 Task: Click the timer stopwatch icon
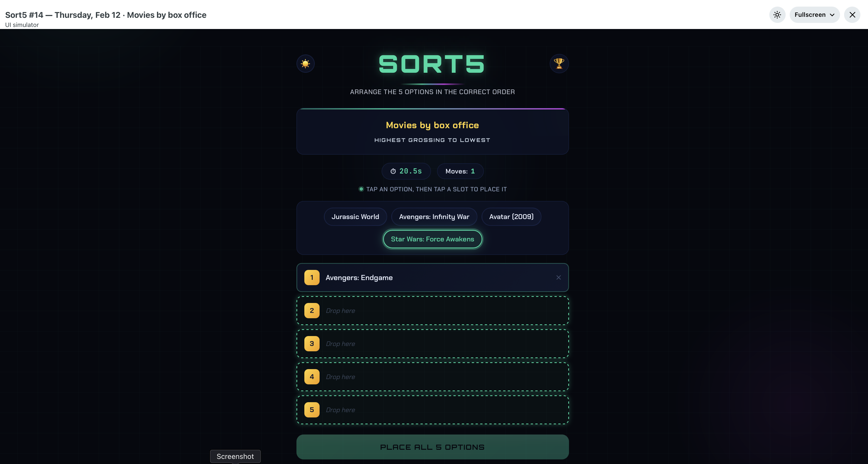click(x=393, y=171)
